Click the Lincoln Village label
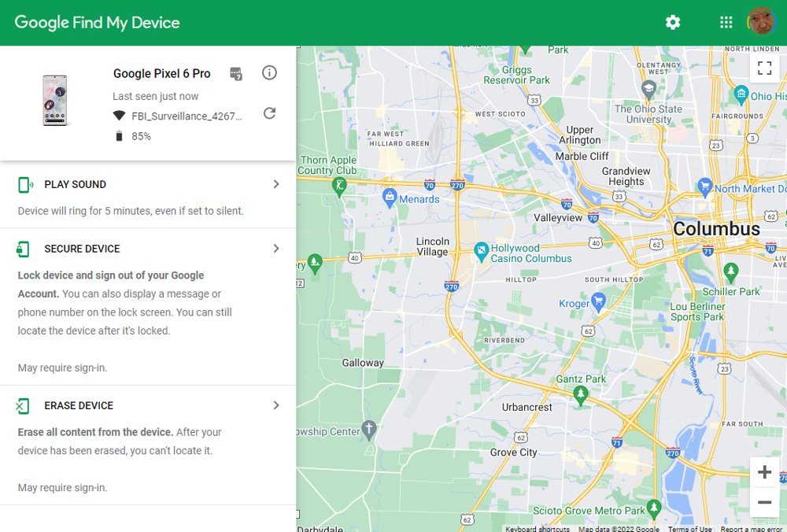787x532 pixels. 432,246
